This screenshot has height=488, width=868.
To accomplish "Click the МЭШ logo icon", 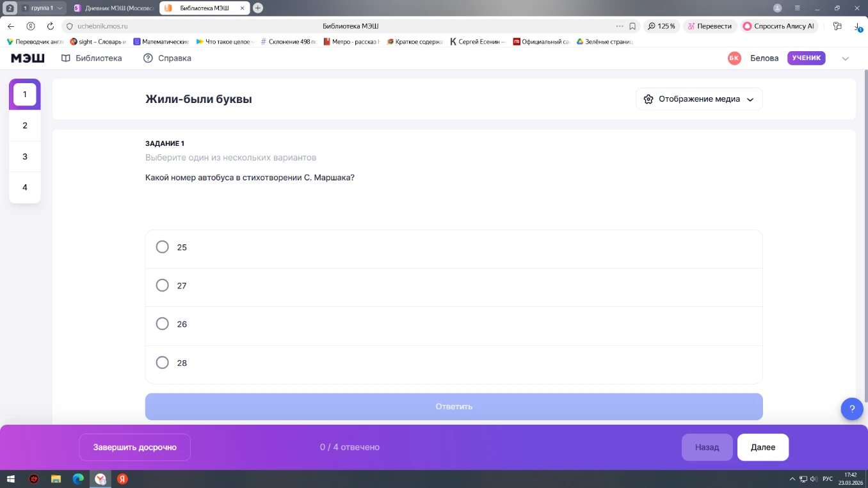I will pyautogui.click(x=28, y=58).
